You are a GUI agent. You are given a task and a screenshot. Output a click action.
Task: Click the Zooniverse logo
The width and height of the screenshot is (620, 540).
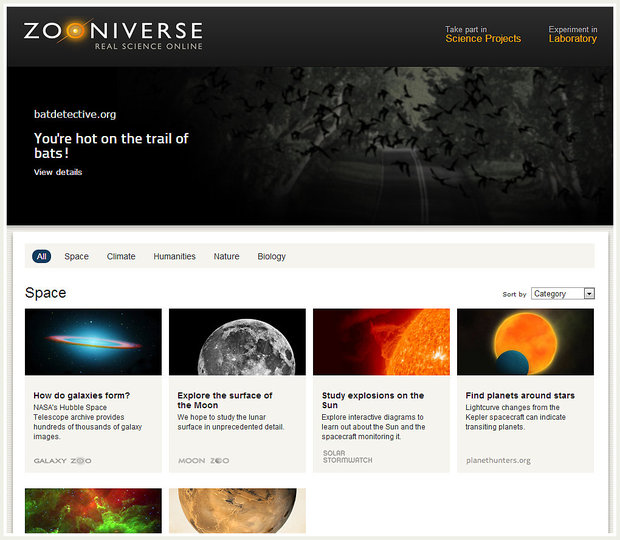point(112,34)
